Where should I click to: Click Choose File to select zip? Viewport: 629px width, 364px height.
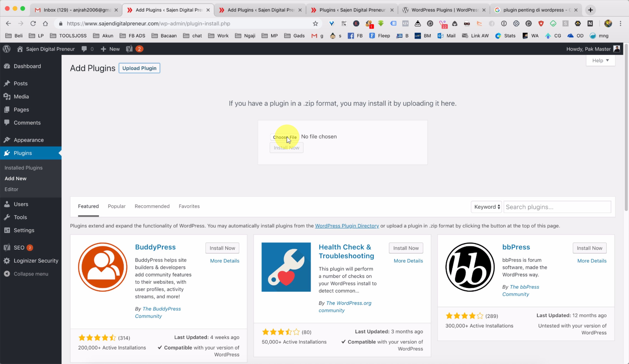click(x=284, y=137)
